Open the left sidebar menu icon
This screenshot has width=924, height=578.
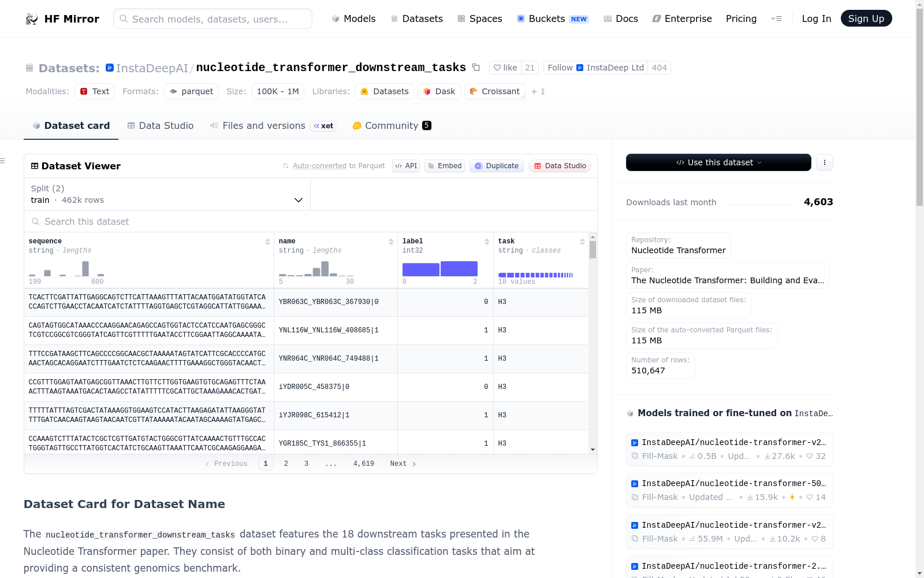[x=3, y=161]
